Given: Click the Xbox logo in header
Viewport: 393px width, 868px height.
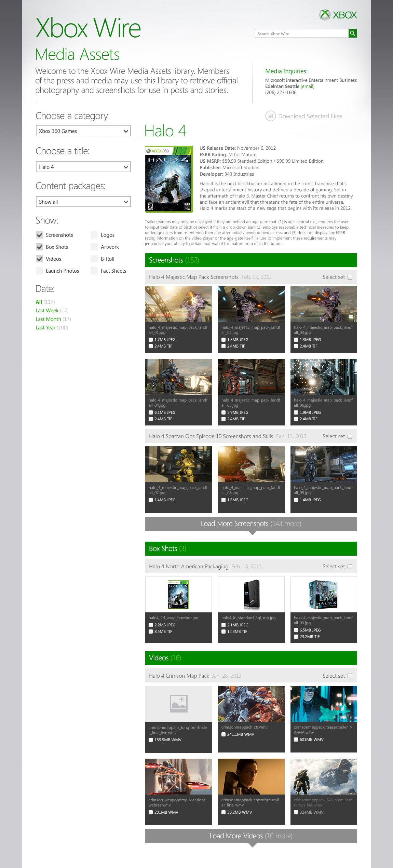Looking at the screenshot, I should pyautogui.click(x=338, y=15).
